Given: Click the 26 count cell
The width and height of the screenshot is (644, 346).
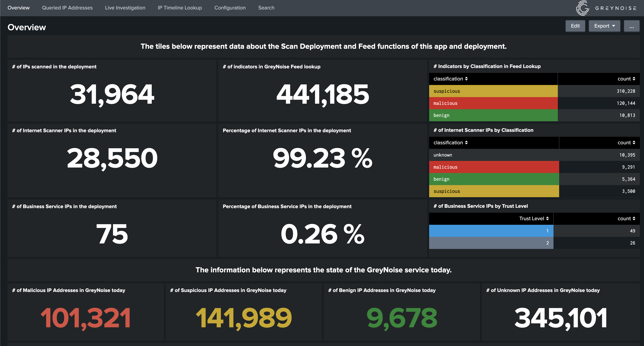Looking at the screenshot, I should 597,243.
